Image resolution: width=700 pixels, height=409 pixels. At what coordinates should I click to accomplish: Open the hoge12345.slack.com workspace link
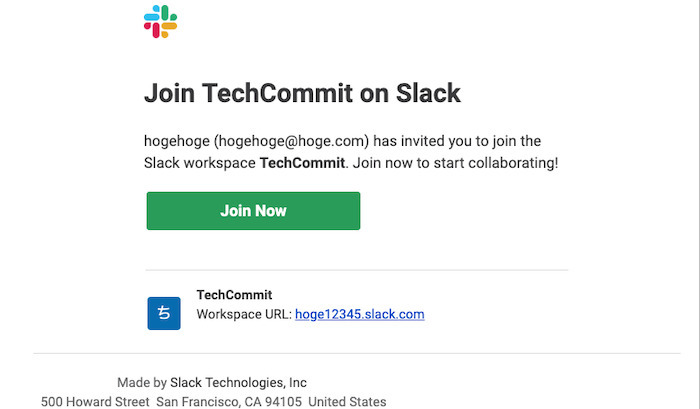click(359, 314)
